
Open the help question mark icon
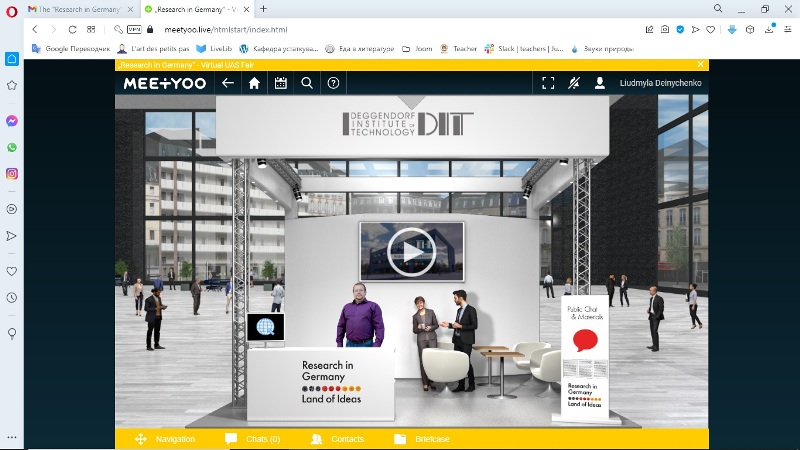[333, 83]
